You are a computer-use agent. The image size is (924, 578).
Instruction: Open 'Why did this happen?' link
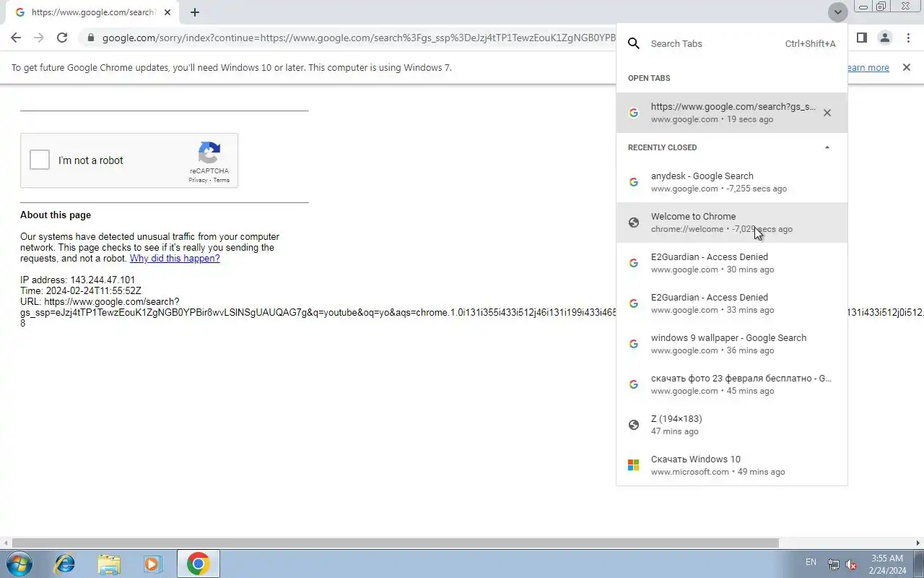[x=175, y=258]
